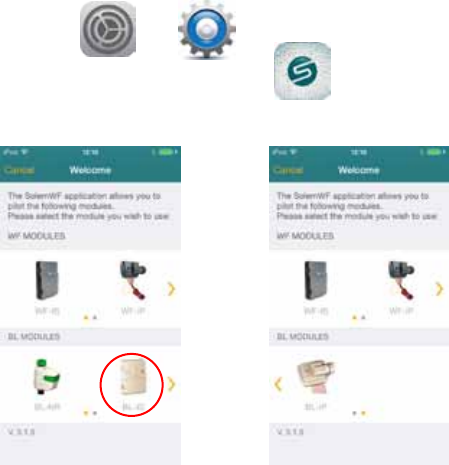
Task: Open the blue Android settings gear icon
Action: [207, 29]
